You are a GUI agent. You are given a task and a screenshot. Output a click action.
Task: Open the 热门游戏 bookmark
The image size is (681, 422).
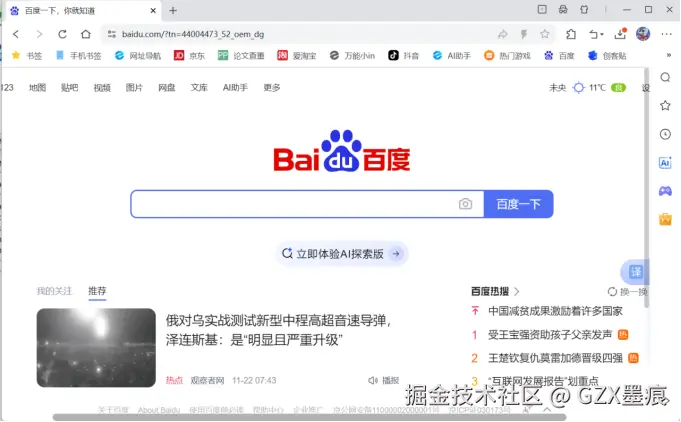coord(507,56)
